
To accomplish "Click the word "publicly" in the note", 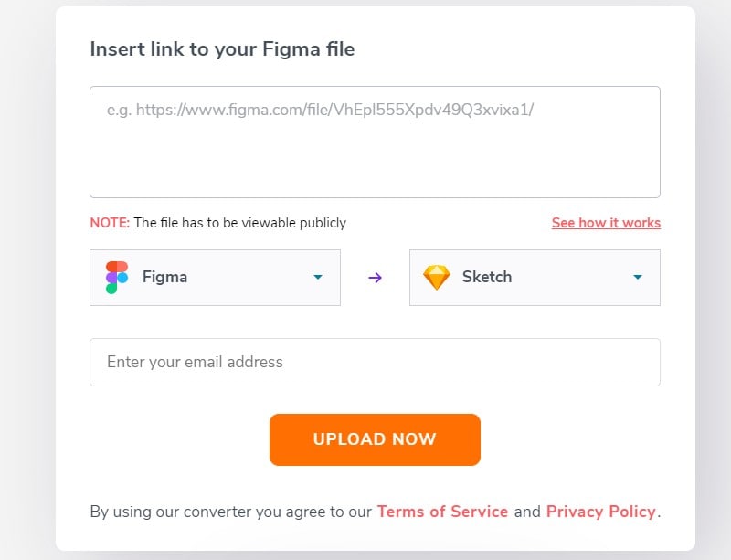I will pyautogui.click(x=321, y=223).
